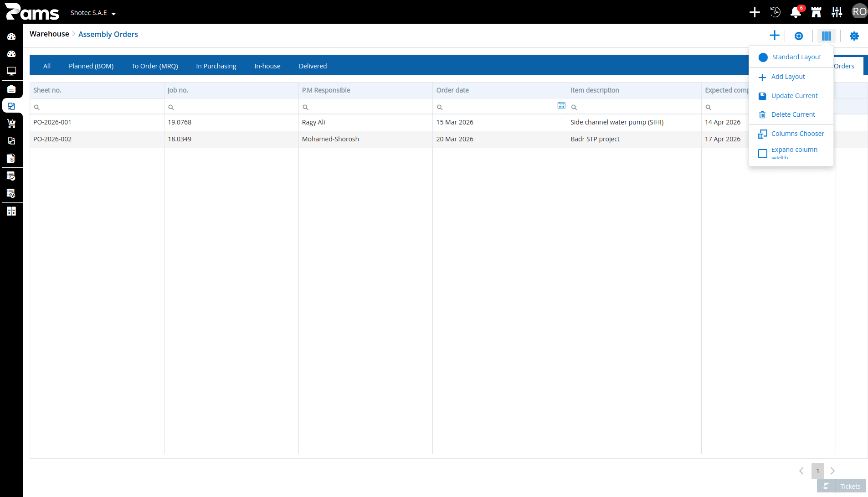868x497 pixels.
Task: Go to next page arrow in pager
Action: pyautogui.click(x=832, y=471)
